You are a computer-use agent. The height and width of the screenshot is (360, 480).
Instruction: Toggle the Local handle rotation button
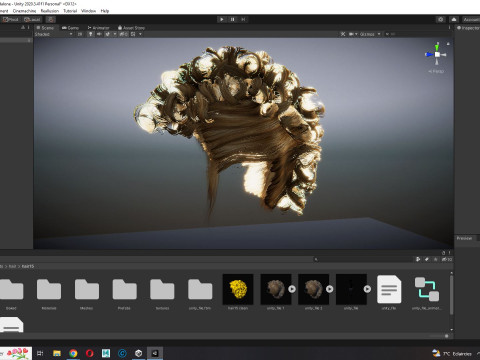tap(32, 19)
